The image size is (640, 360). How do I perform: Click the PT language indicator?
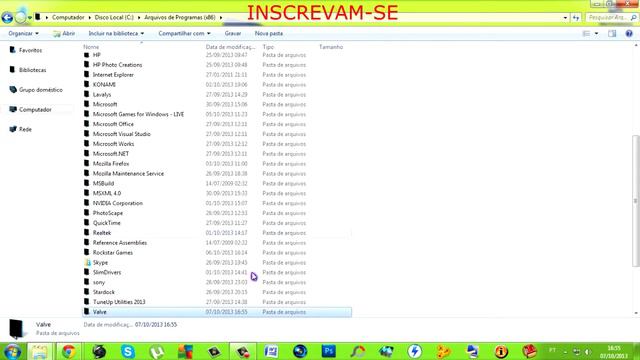[552, 350]
